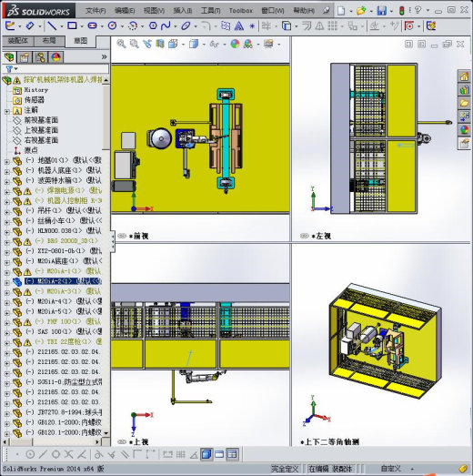473x476 pixels.
Task: Select the Ellipse sketch tool
Action: [x=186, y=26]
